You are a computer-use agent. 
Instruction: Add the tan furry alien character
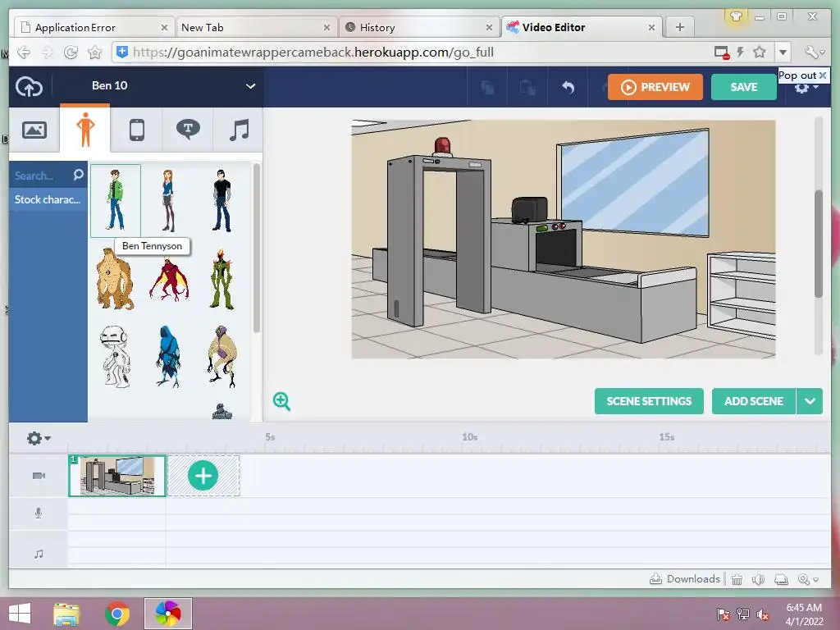tap(115, 279)
